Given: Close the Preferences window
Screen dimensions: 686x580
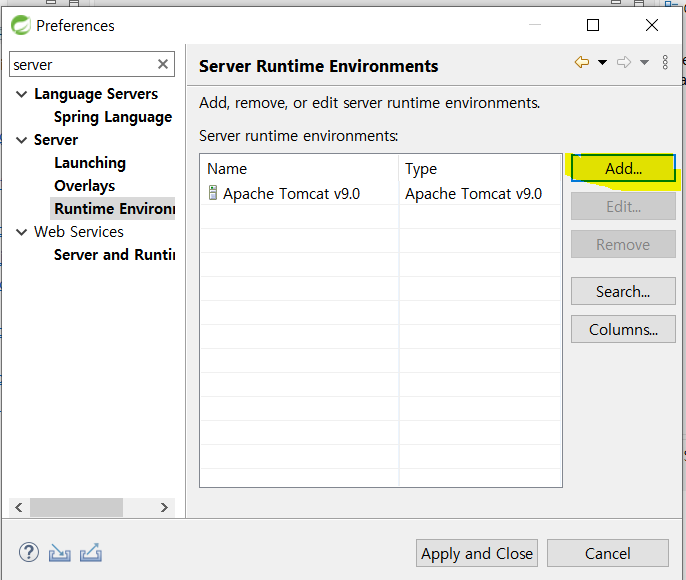Looking at the screenshot, I should [652, 25].
